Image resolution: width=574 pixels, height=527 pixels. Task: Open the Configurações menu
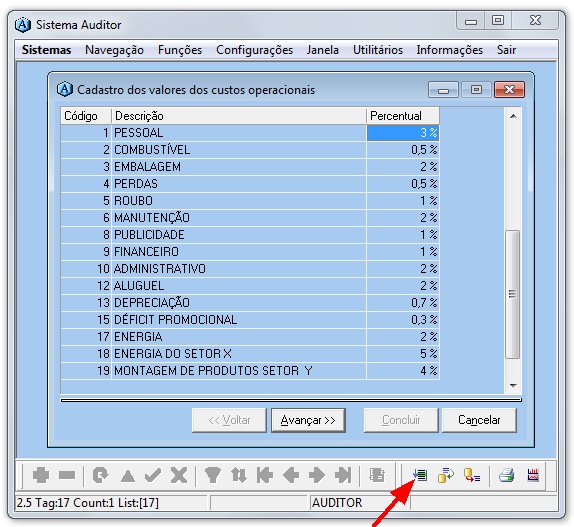(254, 50)
